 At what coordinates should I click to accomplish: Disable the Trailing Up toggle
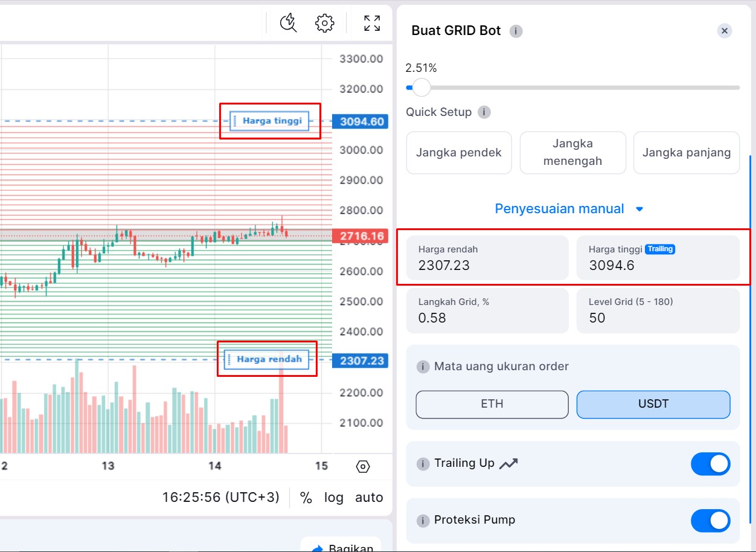pyautogui.click(x=710, y=464)
